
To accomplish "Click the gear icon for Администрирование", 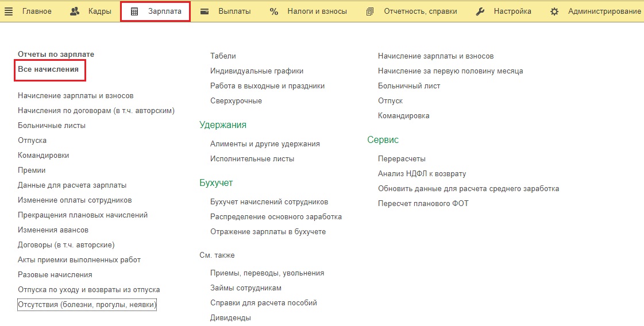I will 554,11.
